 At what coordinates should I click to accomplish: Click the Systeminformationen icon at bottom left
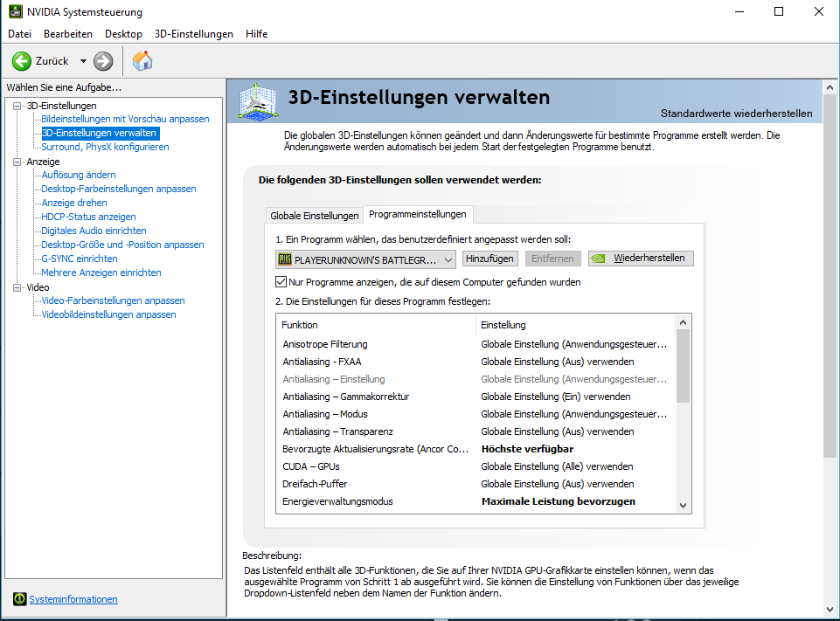click(20, 599)
